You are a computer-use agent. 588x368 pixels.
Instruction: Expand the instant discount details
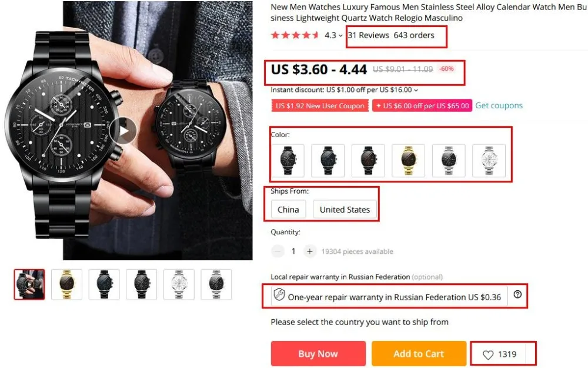tap(416, 91)
